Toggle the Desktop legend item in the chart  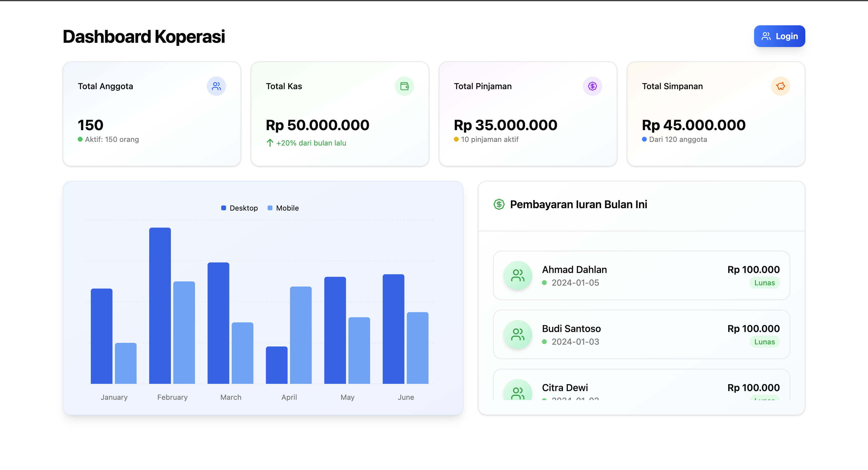point(243,208)
